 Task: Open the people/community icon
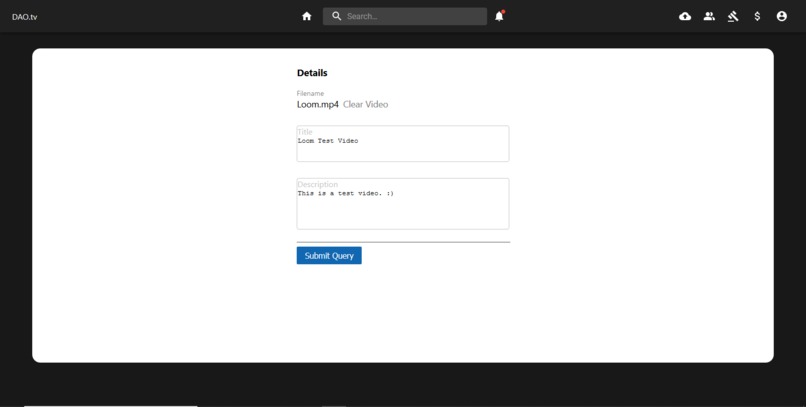point(709,16)
